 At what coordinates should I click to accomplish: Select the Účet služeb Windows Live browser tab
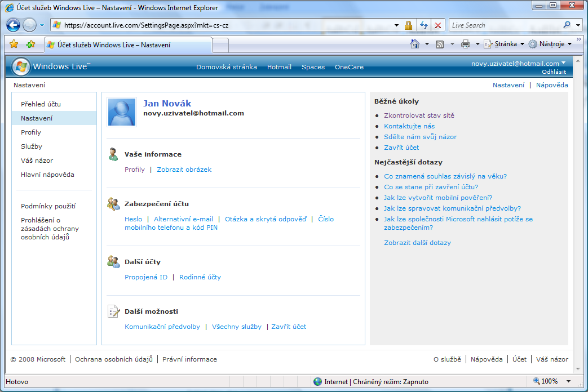click(x=128, y=45)
